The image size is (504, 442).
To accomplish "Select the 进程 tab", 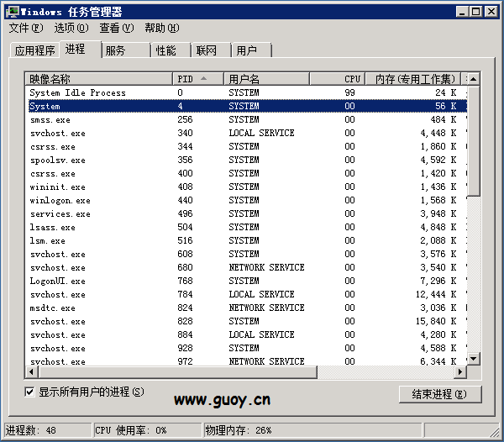I will pyautogui.click(x=81, y=50).
